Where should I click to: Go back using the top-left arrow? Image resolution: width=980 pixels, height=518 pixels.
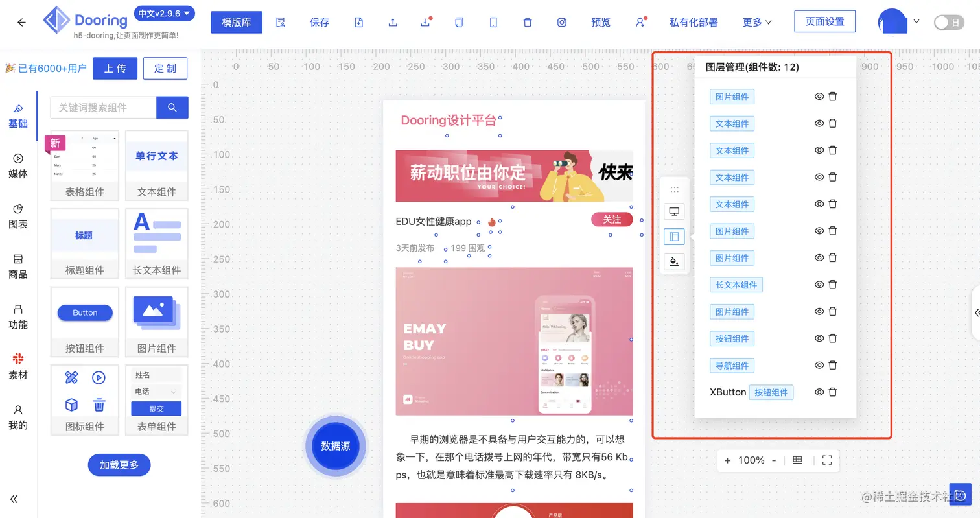tap(21, 22)
